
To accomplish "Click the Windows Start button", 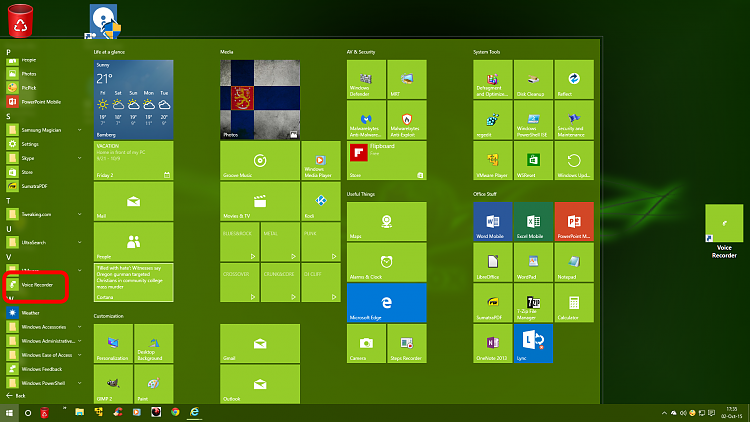I will tap(9, 413).
